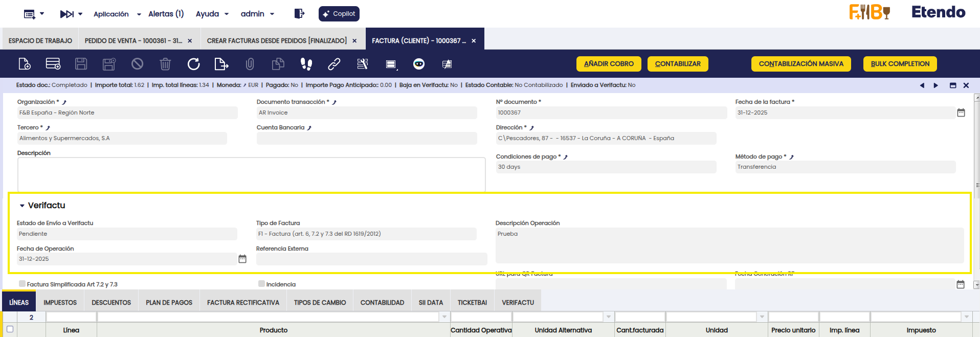Click the chain link icon in toolbar
This screenshot has width=980, height=337.
[334, 64]
